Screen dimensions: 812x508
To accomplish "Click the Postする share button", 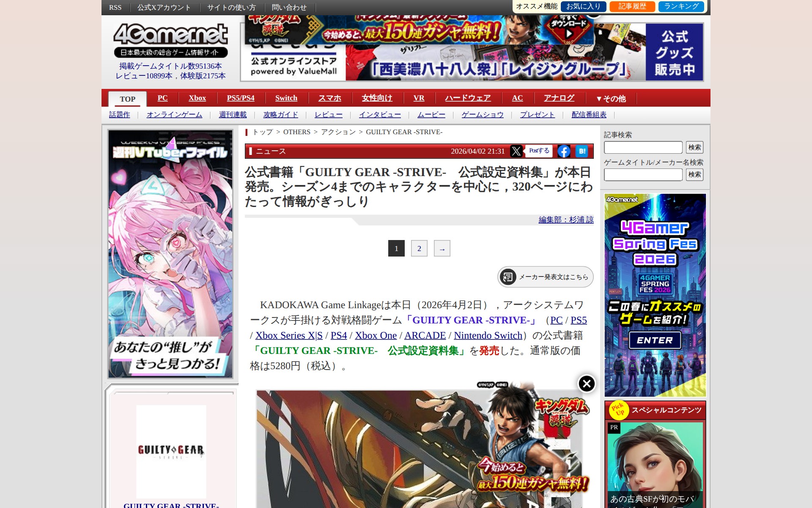I will [x=539, y=151].
